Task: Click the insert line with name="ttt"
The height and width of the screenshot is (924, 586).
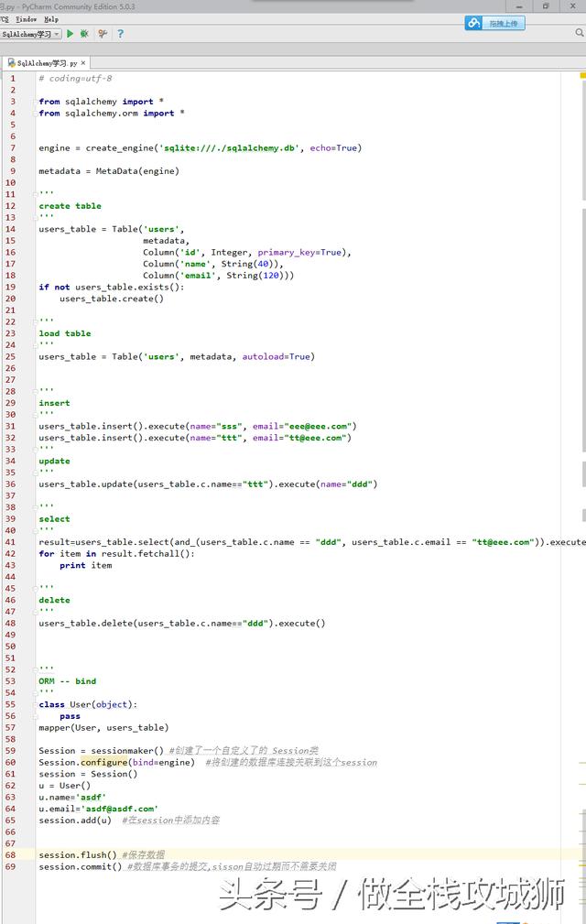Action: click(x=195, y=438)
